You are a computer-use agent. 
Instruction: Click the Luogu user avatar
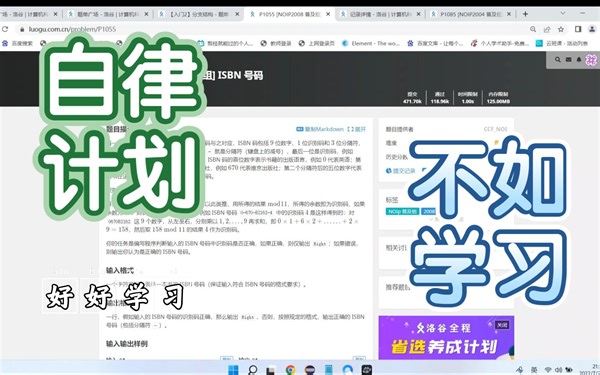tap(592, 60)
